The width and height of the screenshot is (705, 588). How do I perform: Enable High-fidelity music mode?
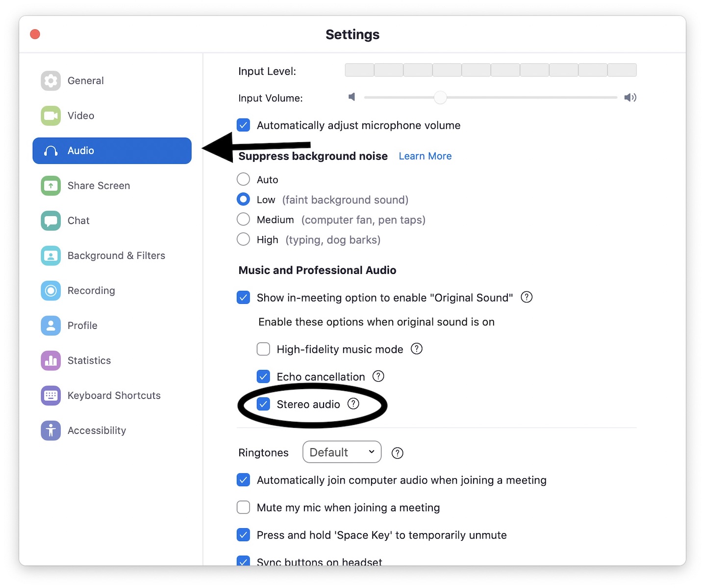(263, 349)
